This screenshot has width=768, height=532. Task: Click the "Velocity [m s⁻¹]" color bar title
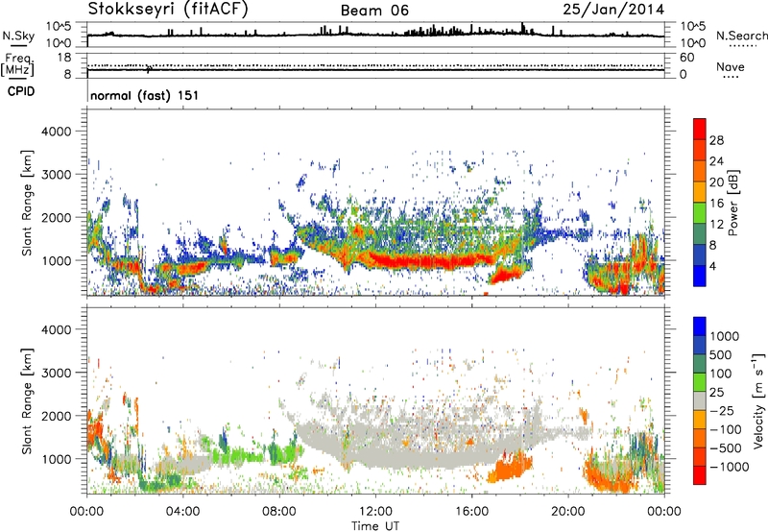tap(758, 400)
